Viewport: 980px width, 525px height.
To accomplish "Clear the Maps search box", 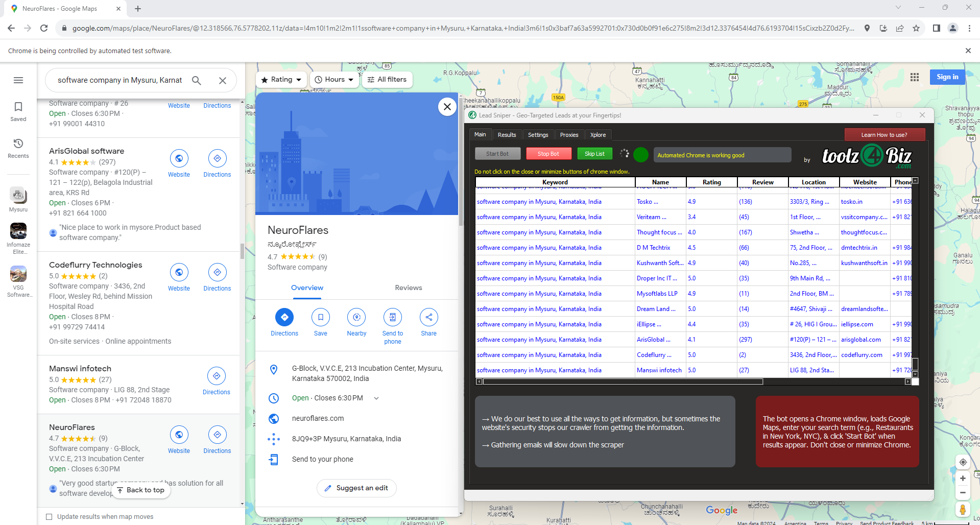I will click(x=223, y=80).
